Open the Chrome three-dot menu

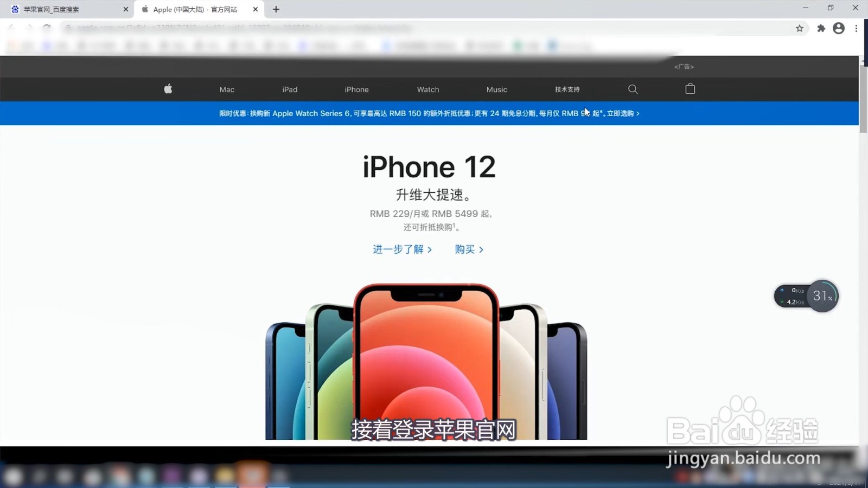856,28
